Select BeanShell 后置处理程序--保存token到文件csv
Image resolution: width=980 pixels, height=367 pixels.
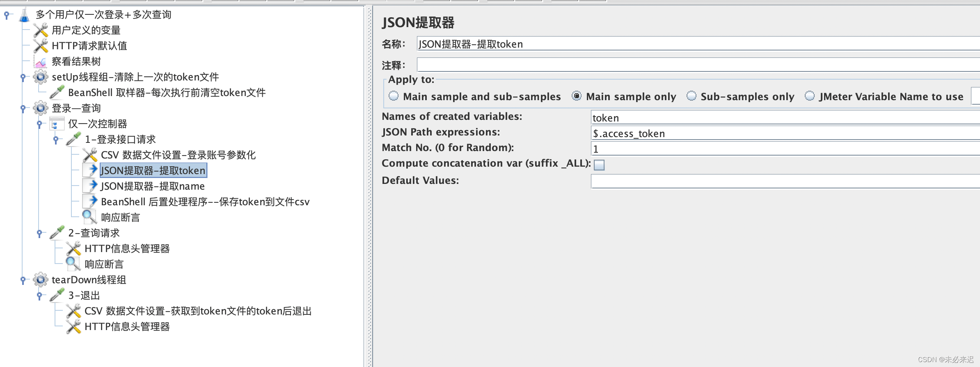tap(205, 202)
